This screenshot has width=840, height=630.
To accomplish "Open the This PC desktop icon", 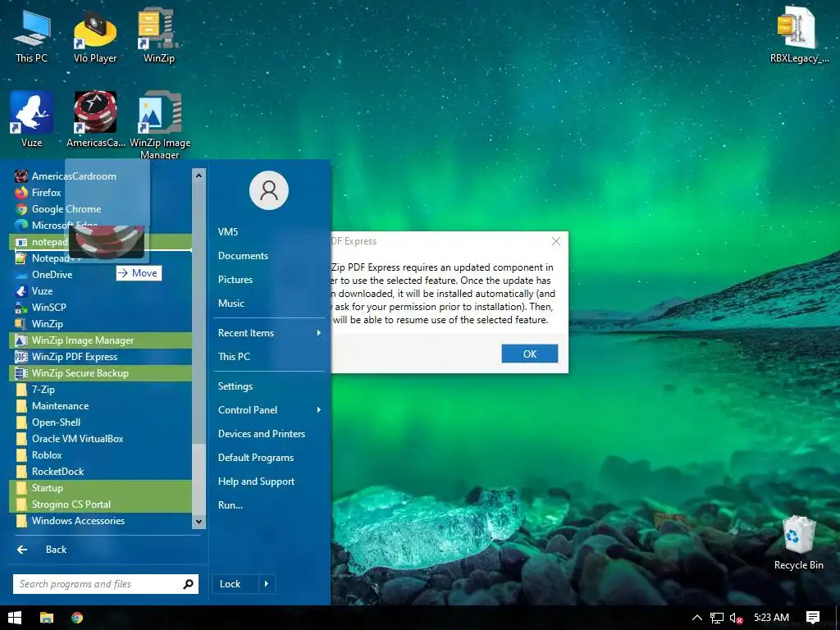I will click(x=32, y=36).
